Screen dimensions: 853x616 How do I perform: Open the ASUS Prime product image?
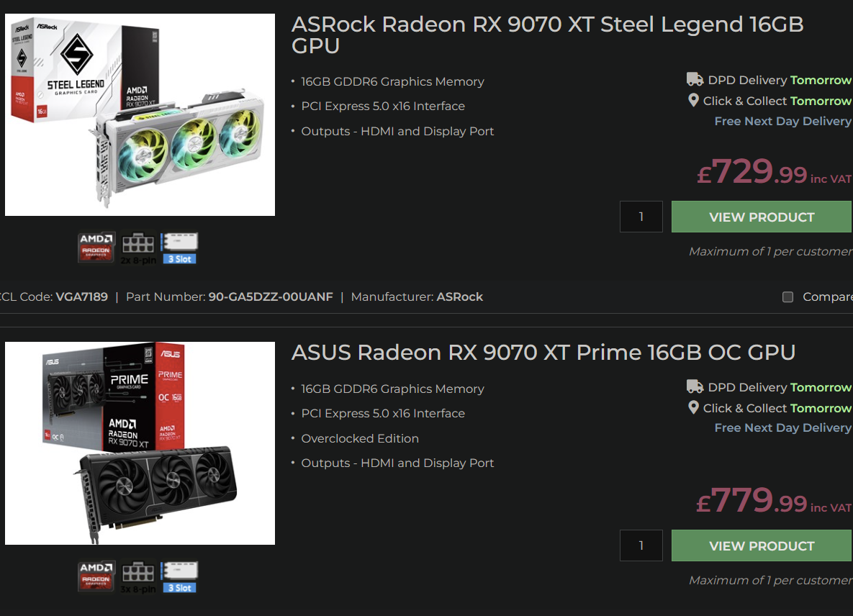coord(140,443)
